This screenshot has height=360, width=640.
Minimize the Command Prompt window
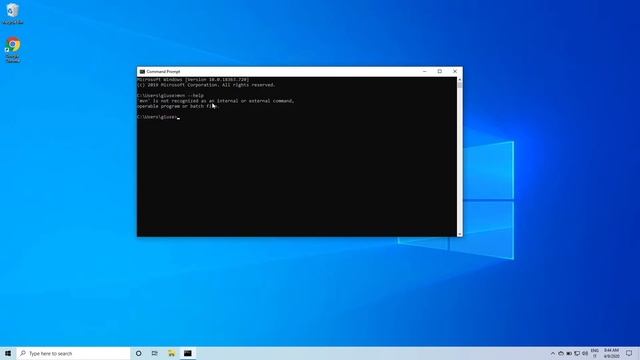pyautogui.click(x=424, y=71)
